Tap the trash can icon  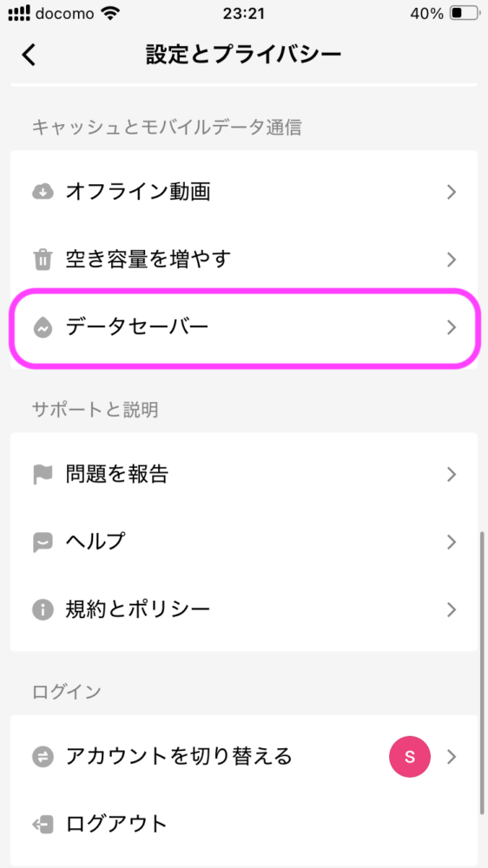click(x=43, y=260)
